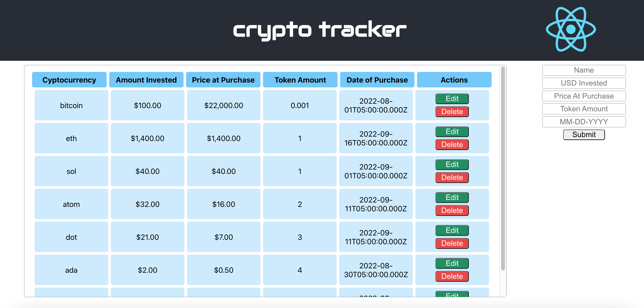The image size is (644, 308).
Task: Delete the ada entry
Action: (452, 276)
